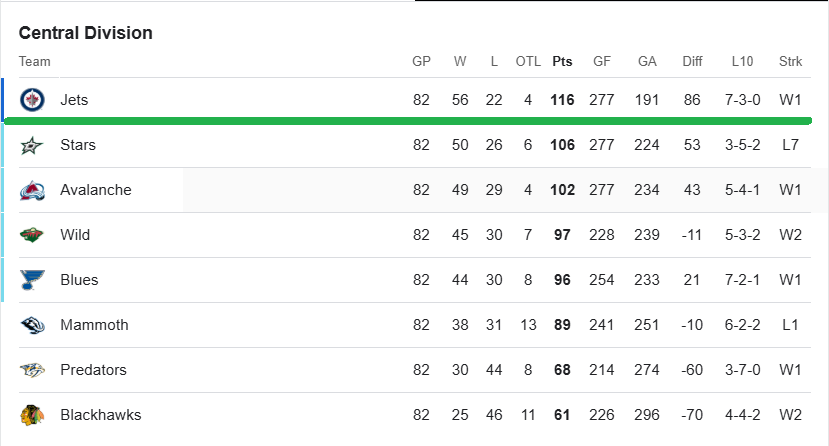Open the Jets team link
829x446 pixels.
[x=74, y=100]
